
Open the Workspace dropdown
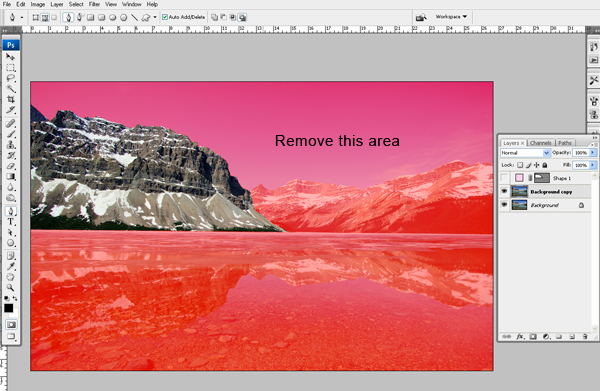(x=451, y=17)
